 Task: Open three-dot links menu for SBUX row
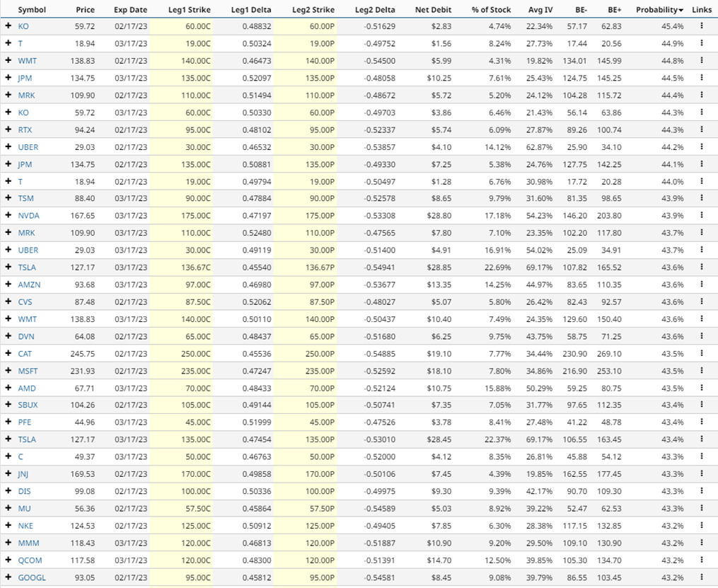click(701, 404)
